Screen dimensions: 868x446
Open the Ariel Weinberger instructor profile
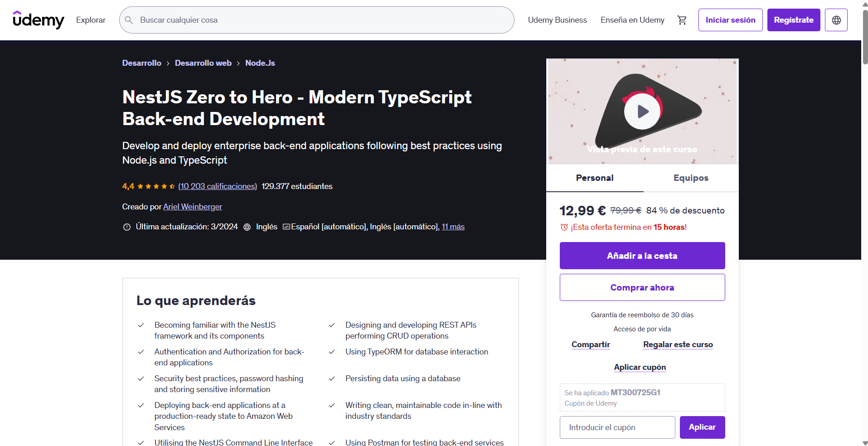pyautogui.click(x=192, y=207)
